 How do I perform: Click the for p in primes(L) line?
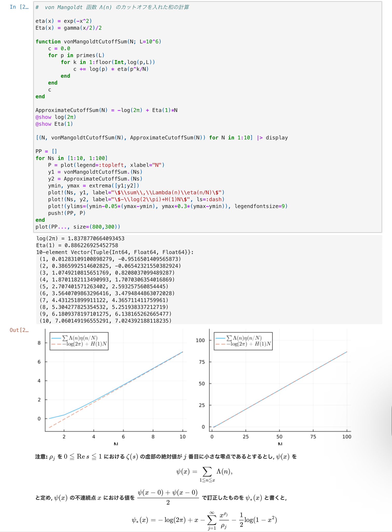pos(76,55)
